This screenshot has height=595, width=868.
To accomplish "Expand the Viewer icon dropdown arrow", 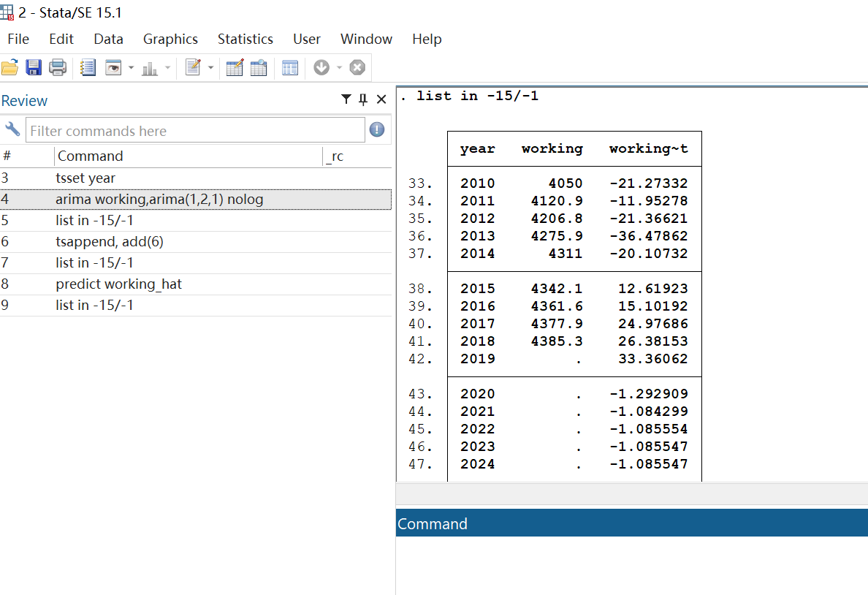I will click(131, 68).
